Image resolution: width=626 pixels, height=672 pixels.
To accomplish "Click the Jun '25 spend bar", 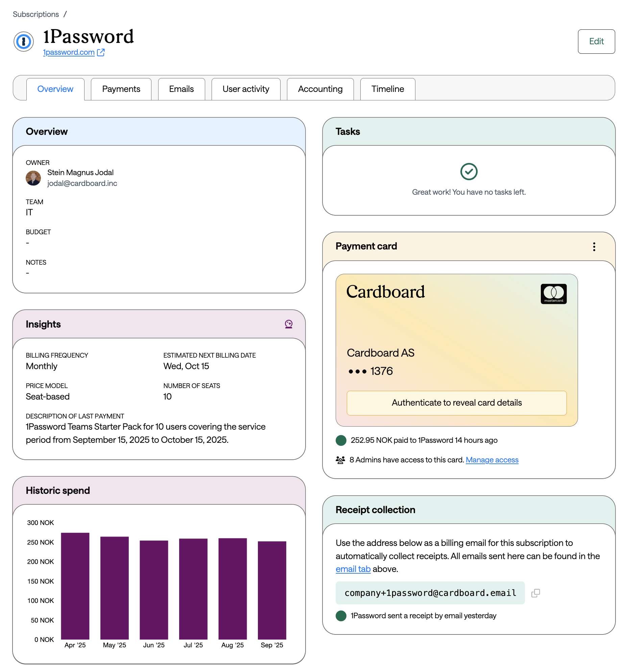I will coord(154,590).
